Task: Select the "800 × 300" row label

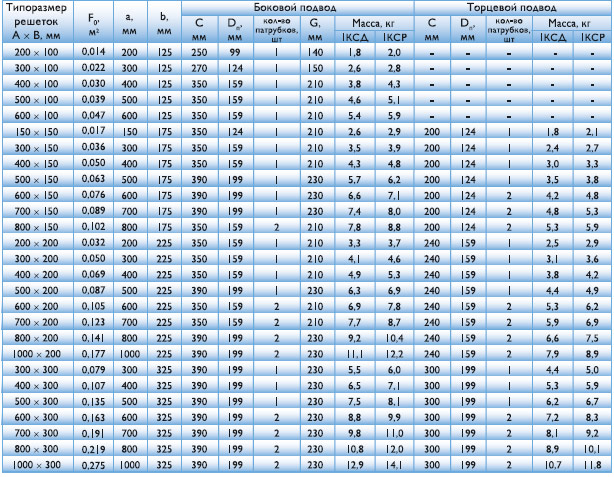Action: [x=36, y=449]
